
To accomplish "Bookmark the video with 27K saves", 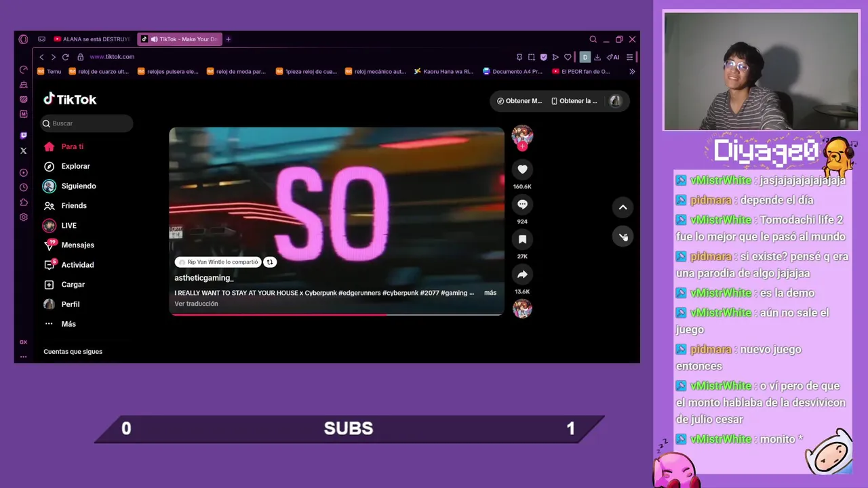I will coord(522,239).
